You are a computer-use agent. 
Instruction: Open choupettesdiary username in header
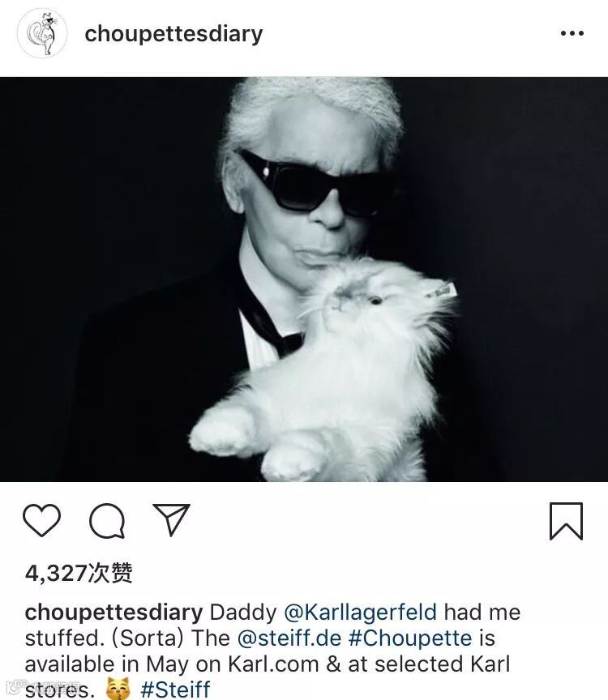pyautogui.click(x=173, y=34)
